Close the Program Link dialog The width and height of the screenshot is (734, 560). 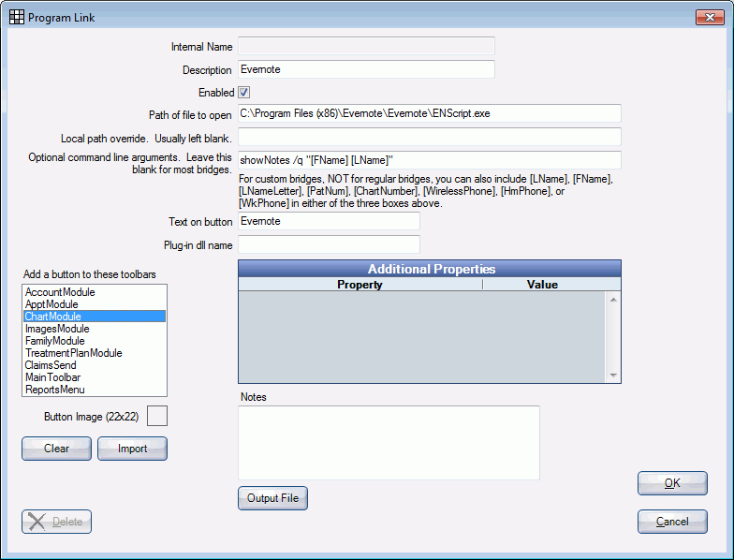tap(710, 17)
